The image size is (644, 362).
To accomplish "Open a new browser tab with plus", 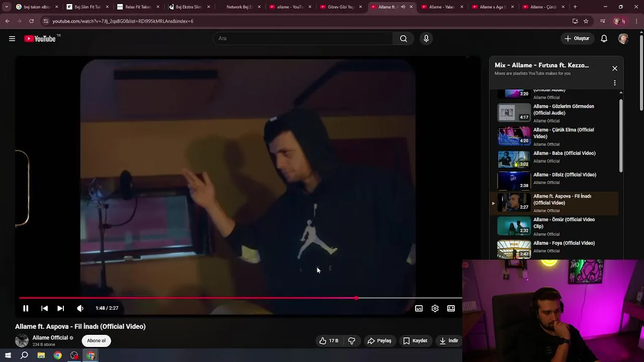I will pyautogui.click(x=575, y=7).
